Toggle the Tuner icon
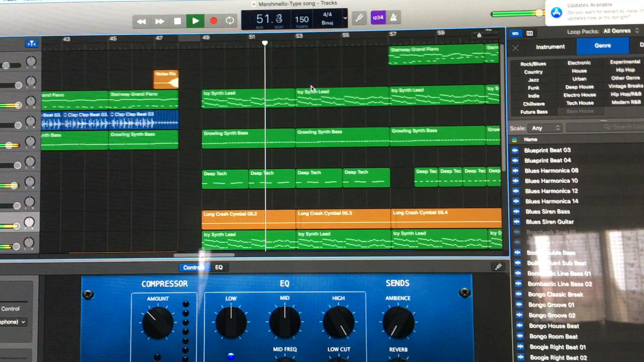644x362 pixels. click(x=359, y=18)
